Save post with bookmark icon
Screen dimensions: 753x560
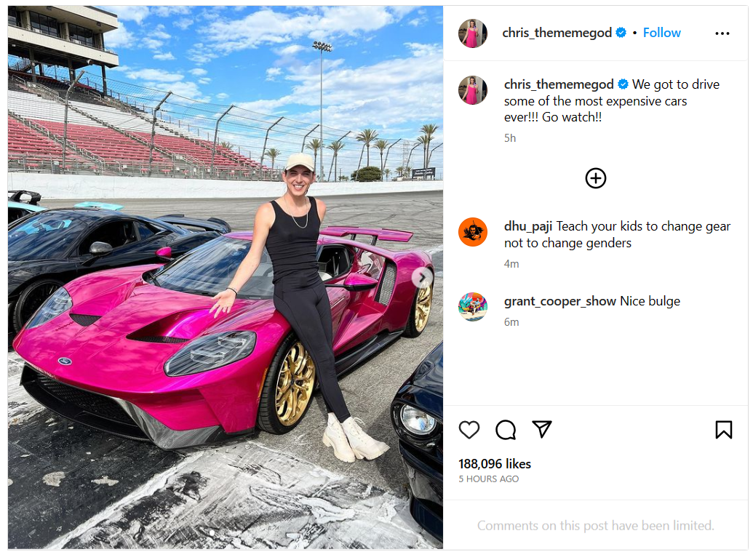(723, 430)
